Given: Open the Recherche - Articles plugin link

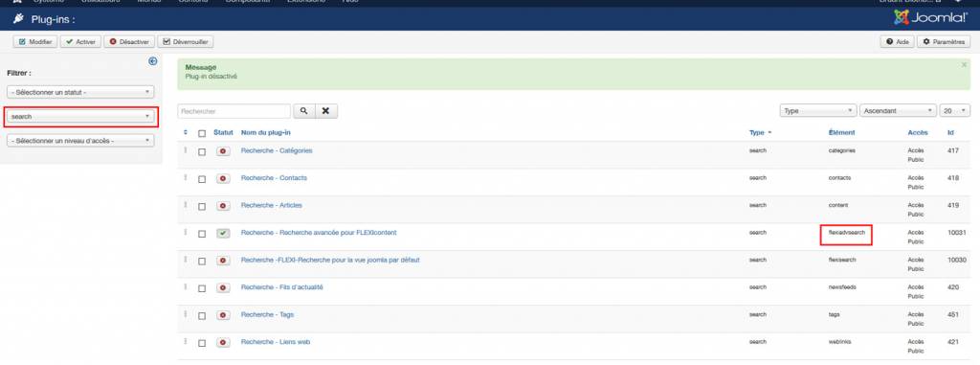Looking at the screenshot, I should click(x=271, y=205).
